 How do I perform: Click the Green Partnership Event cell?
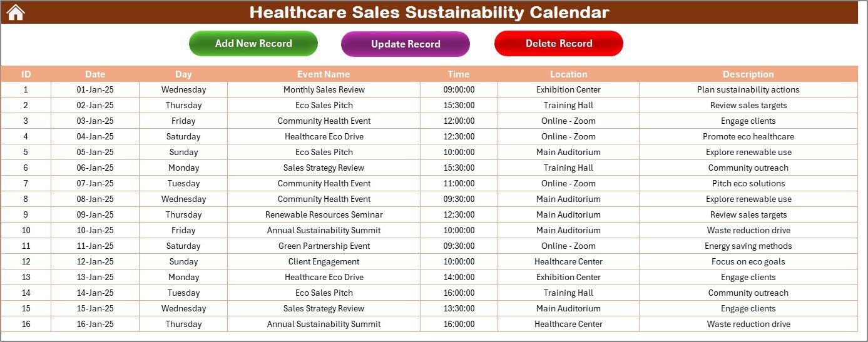point(324,246)
